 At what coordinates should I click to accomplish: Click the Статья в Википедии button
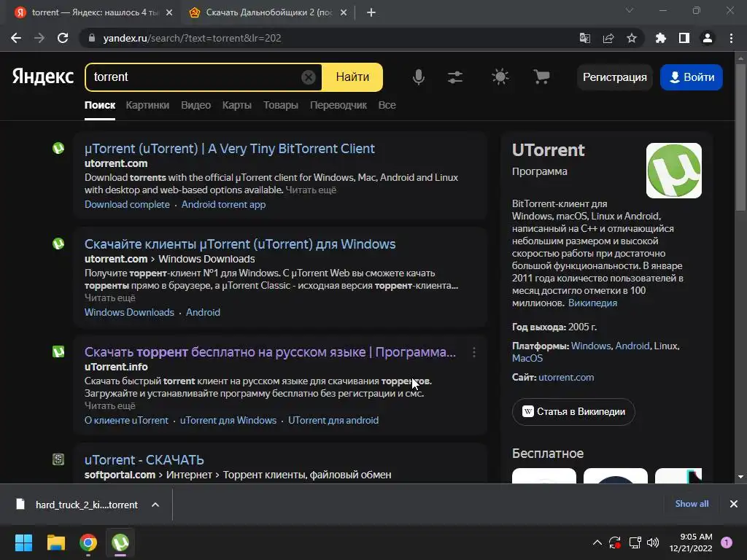[573, 411]
